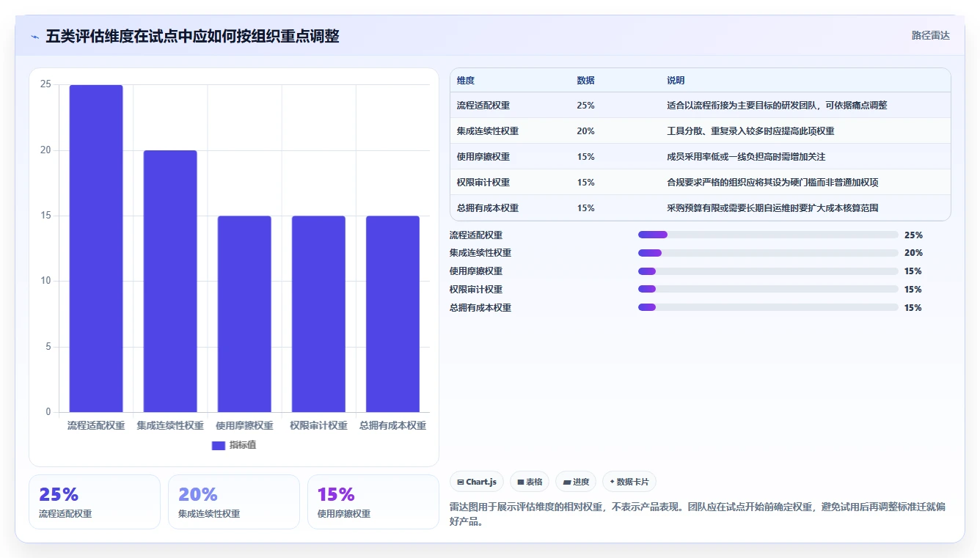
Task: Click the 流程适配权重 25% progress bar
Action: 768,235
